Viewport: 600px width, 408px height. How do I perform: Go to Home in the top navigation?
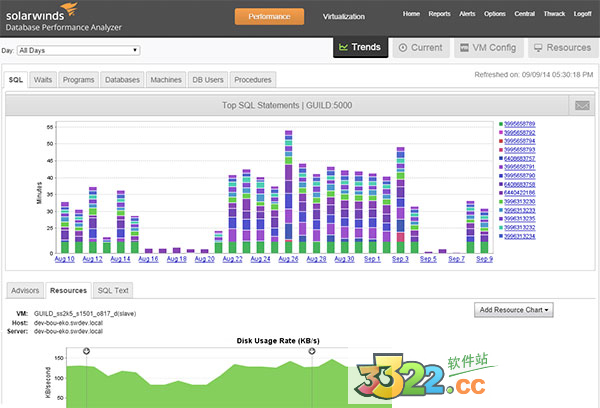point(411,14)
